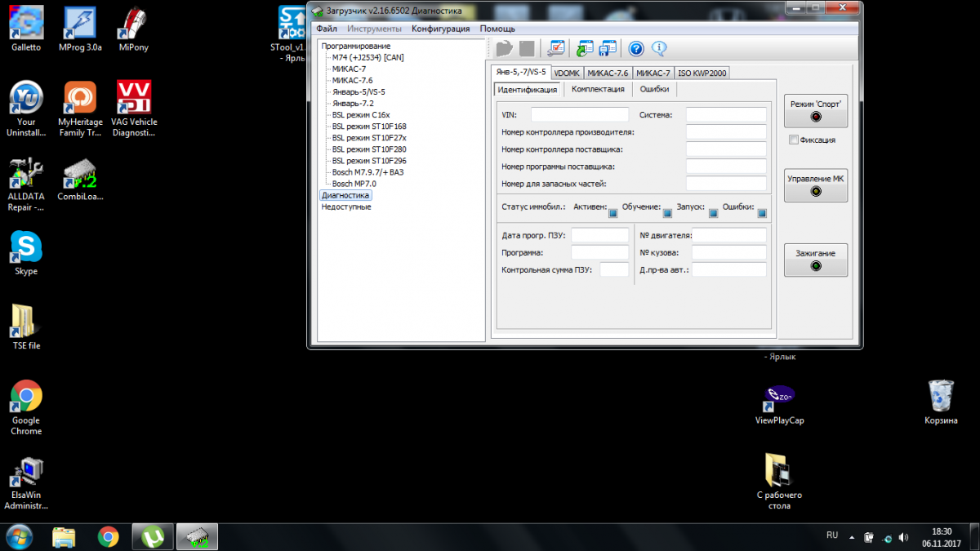Open the Ошибки sub-tab
The height and width of the screenshot is (551, 980).
654,89
